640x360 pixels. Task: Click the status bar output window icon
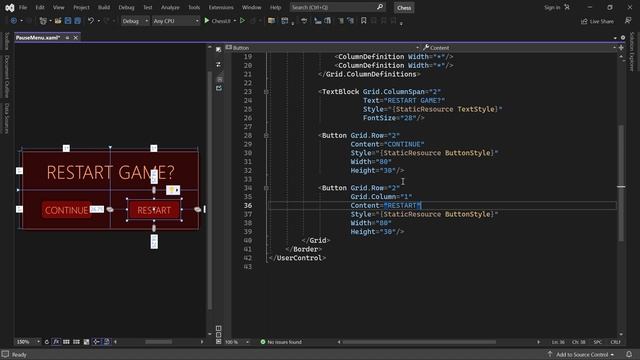click(x=5, y=354)
